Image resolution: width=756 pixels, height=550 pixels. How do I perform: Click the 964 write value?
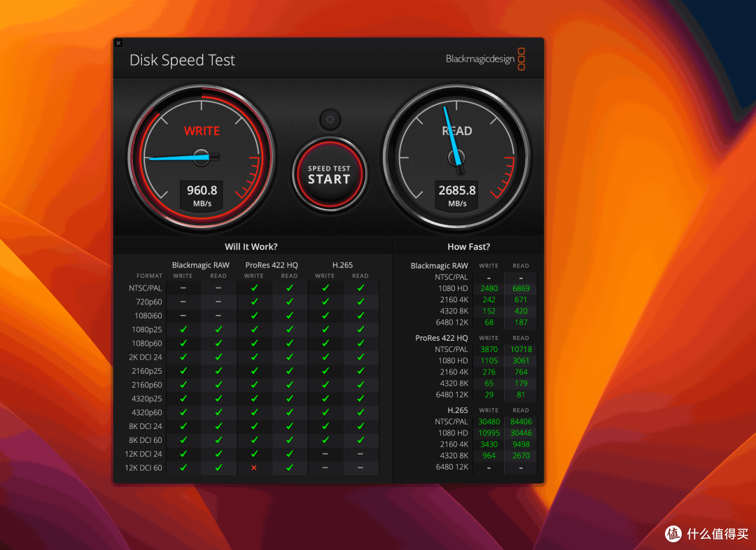click(x=489, y=456)
